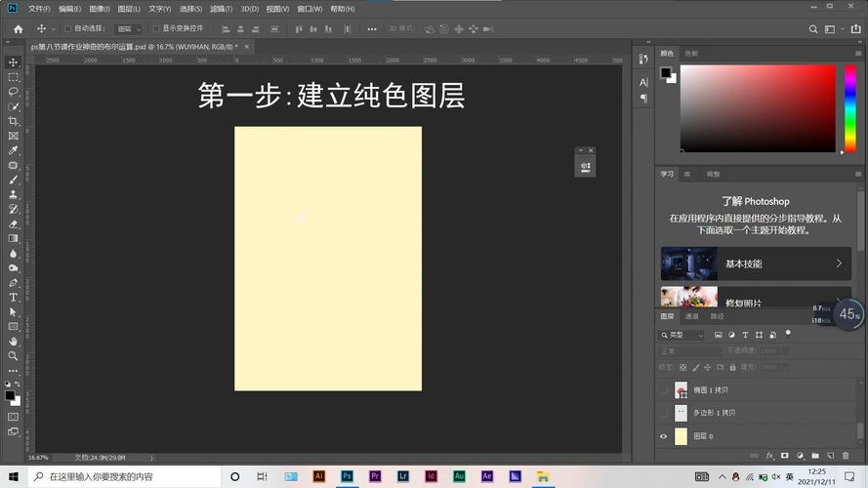Click the Windows Start button
The width and height of the screenshot is (868, 488).
(x=14, y=476)
